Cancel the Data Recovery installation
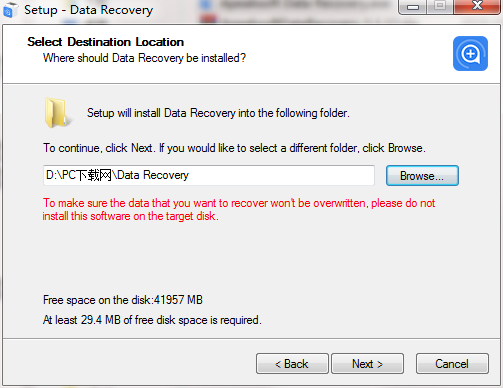This screenshot has width=503, height=388. pos(452,364)
